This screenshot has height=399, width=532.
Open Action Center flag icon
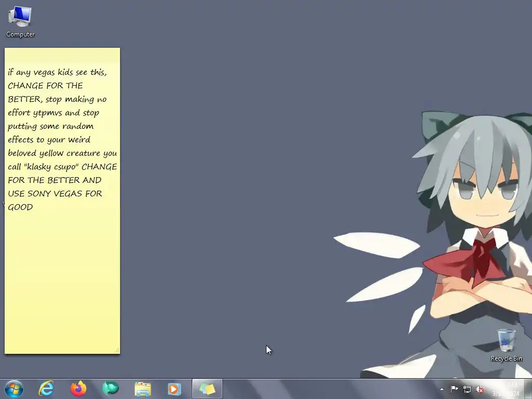point(454,389)
